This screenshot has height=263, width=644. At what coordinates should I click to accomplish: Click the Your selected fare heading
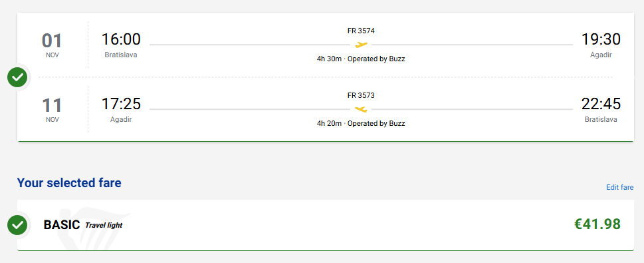[x=69, y=182]
